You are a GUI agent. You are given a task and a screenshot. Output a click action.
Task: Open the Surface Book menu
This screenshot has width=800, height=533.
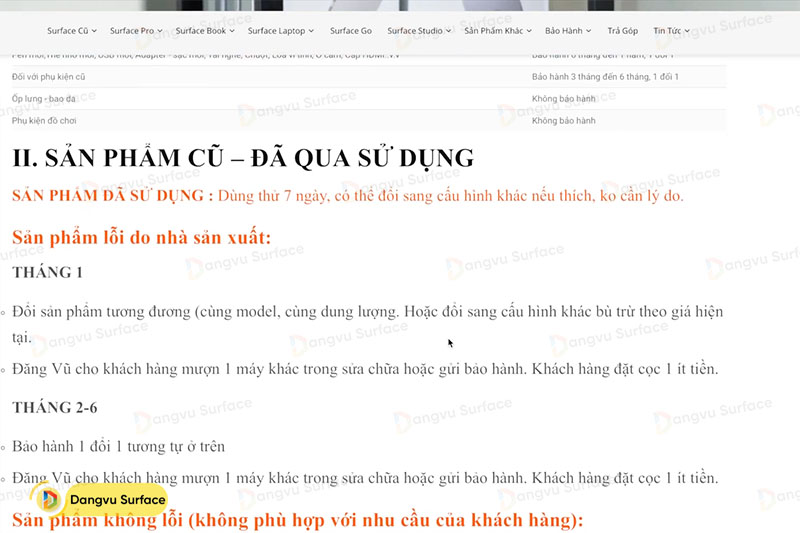[x=205, y=31]
